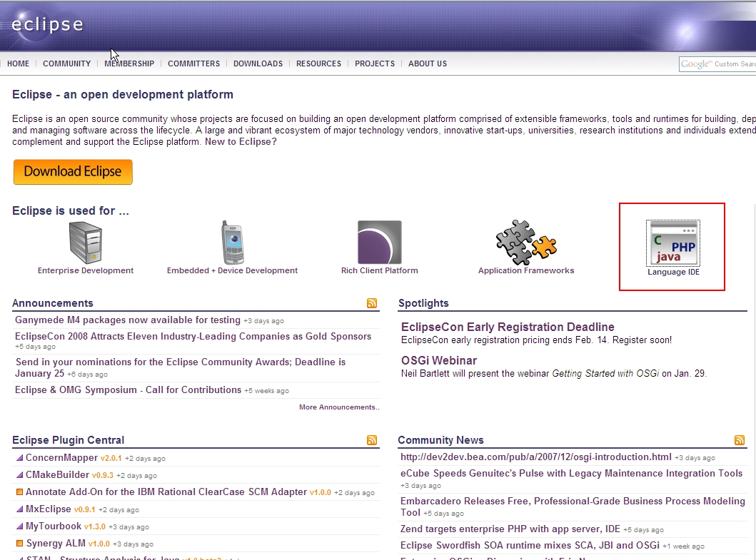Image resolution: width=756 pixels, height=560 pixels.
Task: Click the Download Eclipse button
Action: tap(73, 172)
